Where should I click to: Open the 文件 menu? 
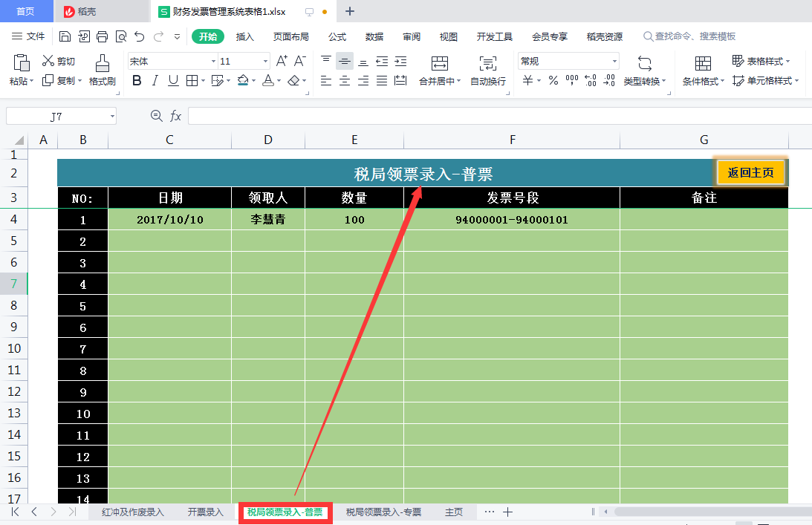click(28, 36)
